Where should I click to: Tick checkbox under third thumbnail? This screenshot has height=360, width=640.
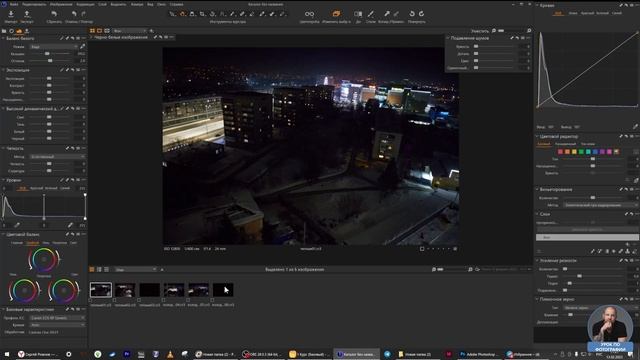(x=139, y=300)
